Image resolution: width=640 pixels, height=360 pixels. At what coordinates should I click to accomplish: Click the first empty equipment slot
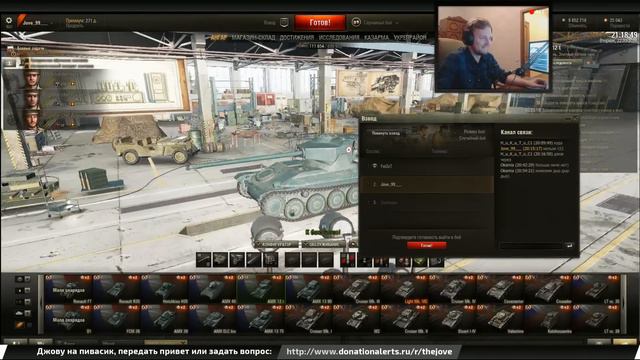(x=292, y=260)
